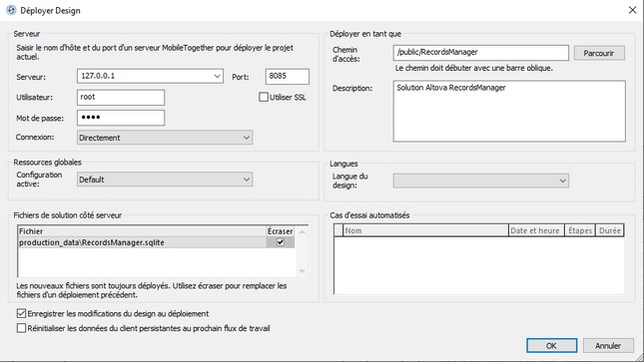Toggle Enregistrer les modifications du design checkbox
The image size is (644, 362).
21,313
